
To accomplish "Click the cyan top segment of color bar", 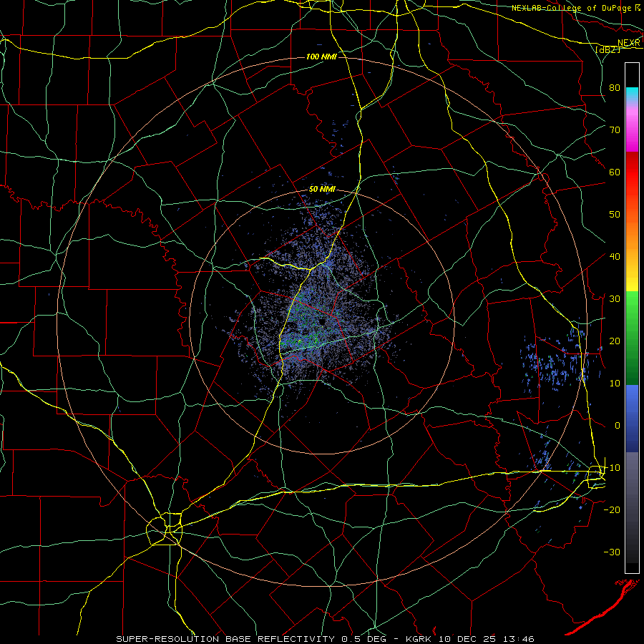I will click(x=632, y=94).
